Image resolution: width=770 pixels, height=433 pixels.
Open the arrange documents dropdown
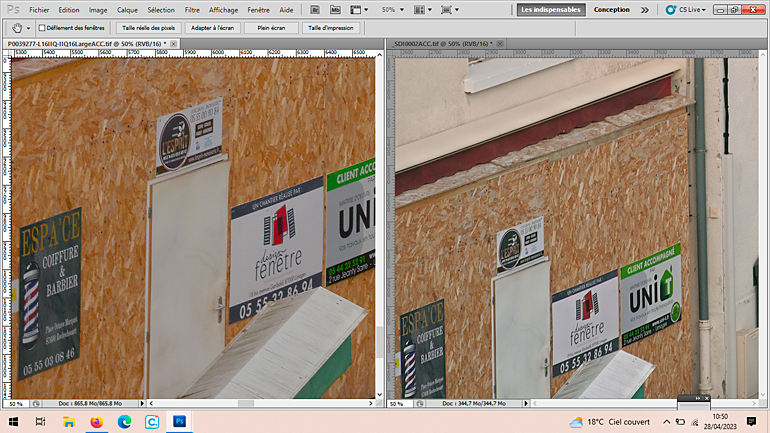423,10
